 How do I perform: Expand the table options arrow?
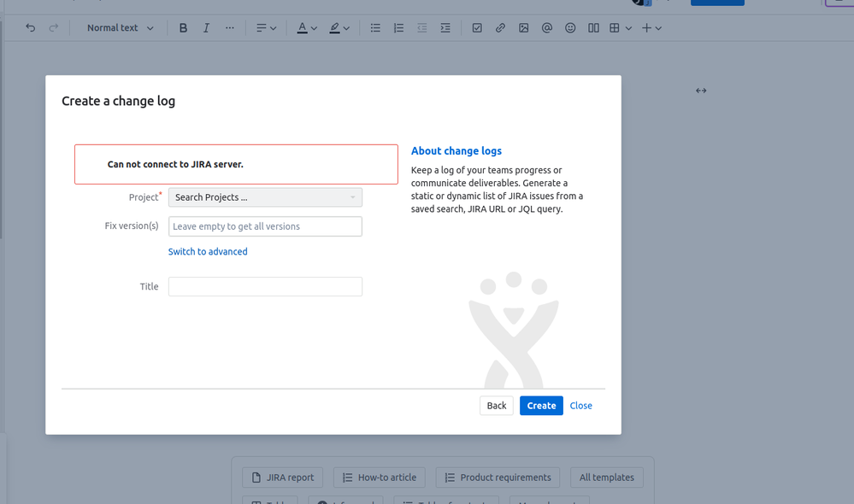(628, 28)
